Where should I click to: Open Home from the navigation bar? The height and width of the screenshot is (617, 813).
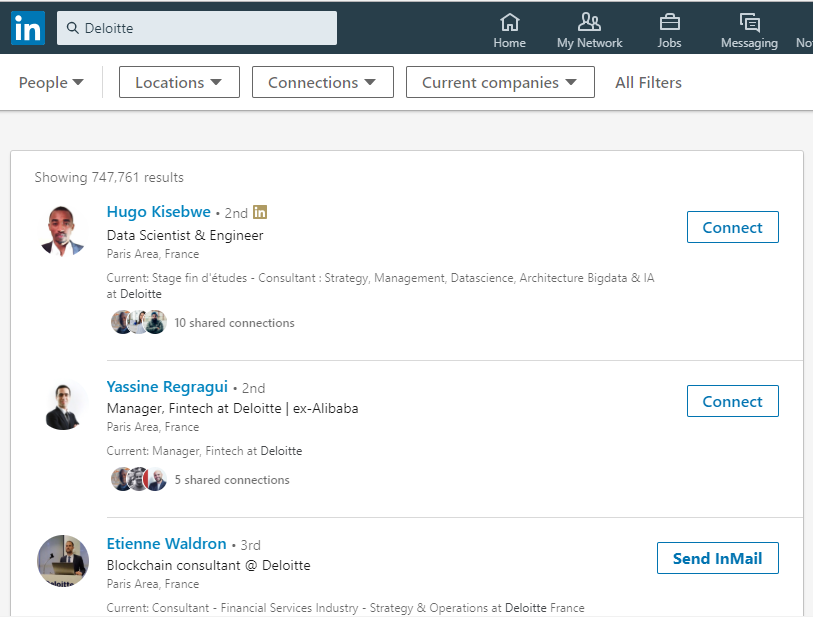coord(509,31)
